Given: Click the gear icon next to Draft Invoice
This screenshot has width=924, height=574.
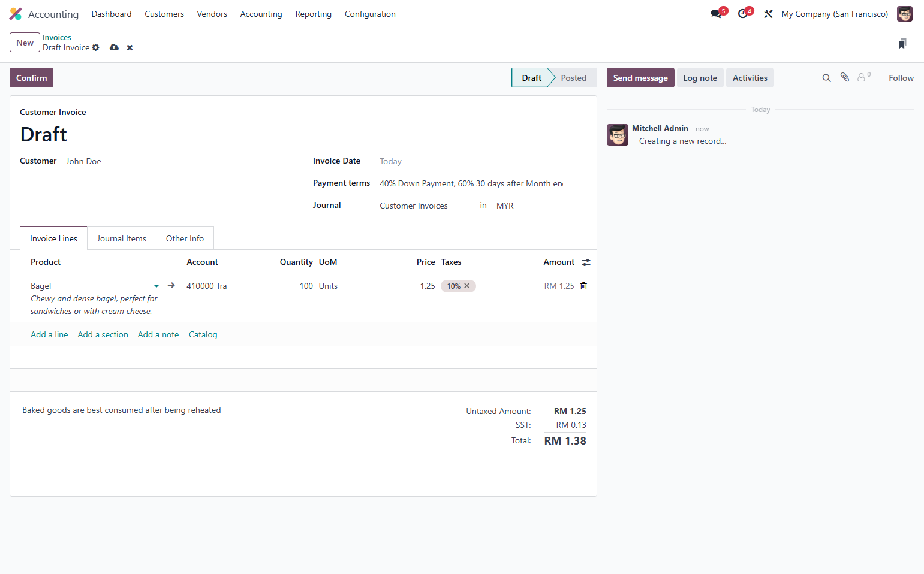Looking at the screenshot, I should [x=95, y=47].
